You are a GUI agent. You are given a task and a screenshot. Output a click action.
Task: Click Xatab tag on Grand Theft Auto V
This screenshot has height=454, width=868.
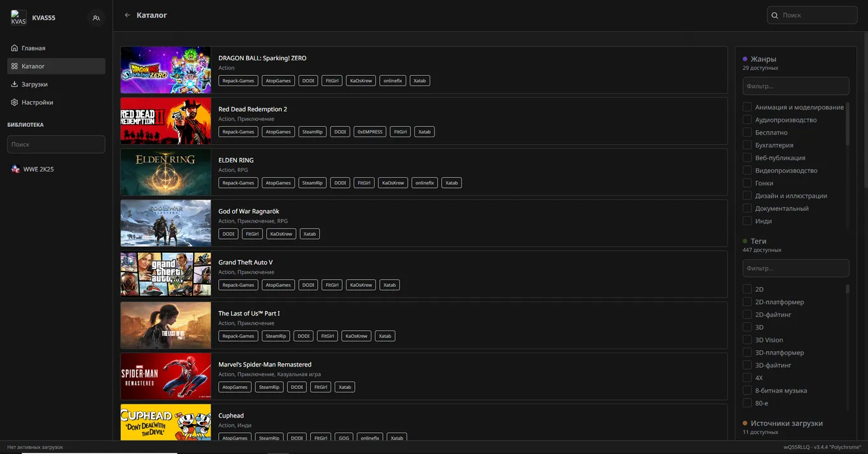pyautogui.click(x=390, y=285)
